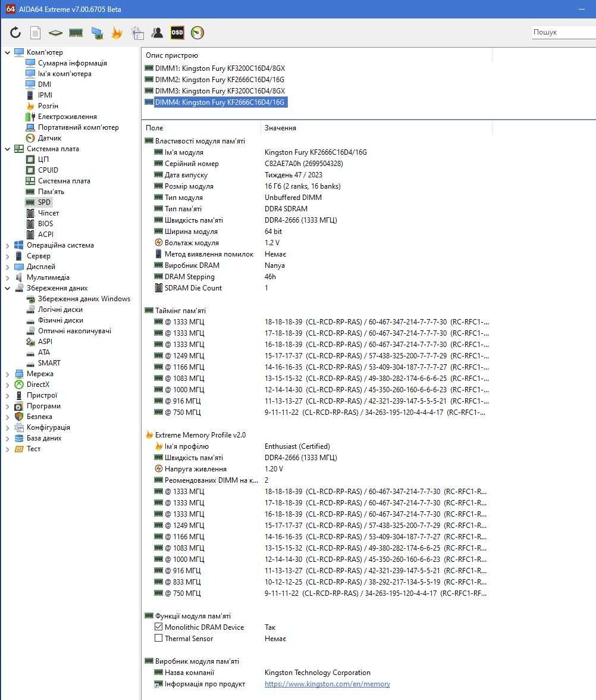596x700 pixels.
Task: Open the ACPI tree item
Action: click(x=45, y=235)
